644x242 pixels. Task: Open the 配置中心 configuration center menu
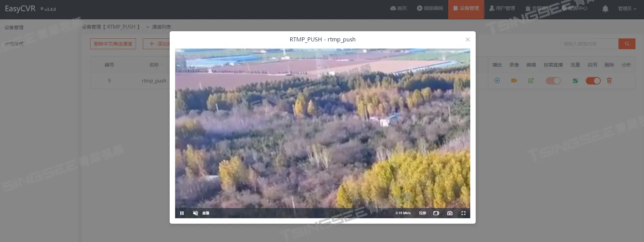click(575, 8)
